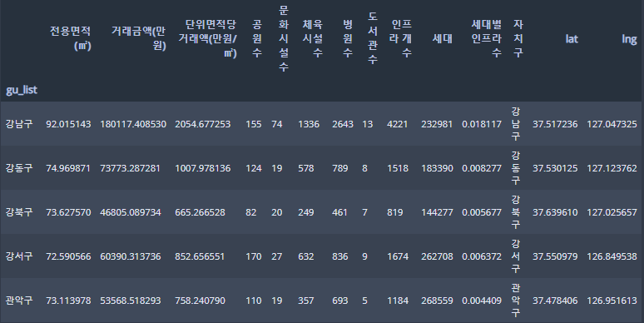Click the 세대별 인프라 수 header

click(x=486, y=38)
